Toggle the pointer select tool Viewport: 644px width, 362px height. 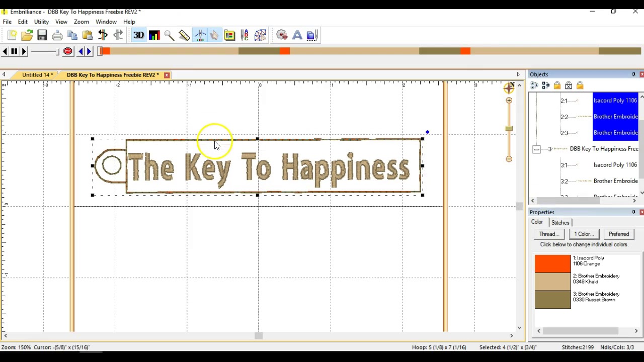214,35
